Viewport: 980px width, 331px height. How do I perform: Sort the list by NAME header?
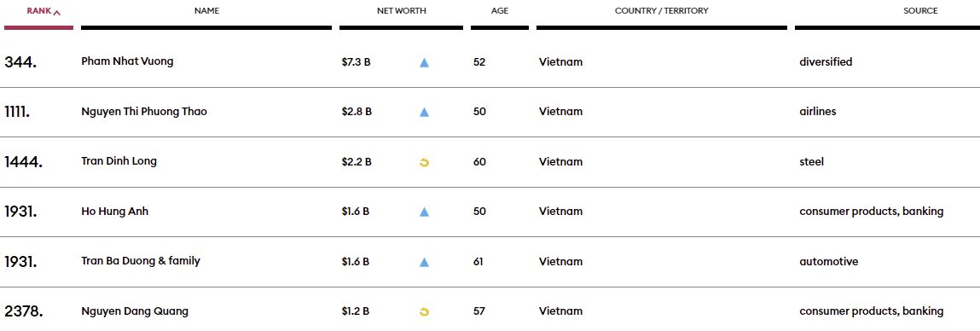pyautogui.click(x=207, y=10)
